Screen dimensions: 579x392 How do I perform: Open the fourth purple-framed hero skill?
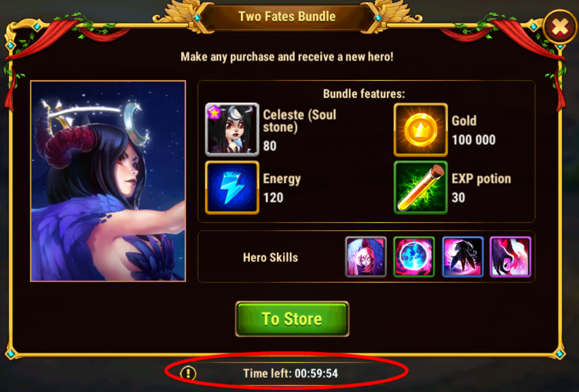tap(511, 257)
